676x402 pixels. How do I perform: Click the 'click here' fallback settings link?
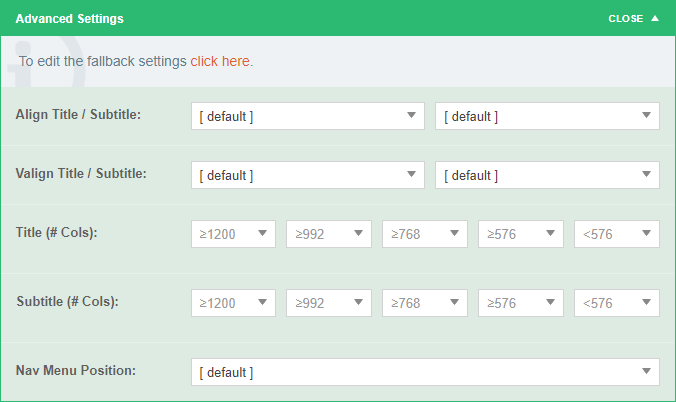point(221,61)
